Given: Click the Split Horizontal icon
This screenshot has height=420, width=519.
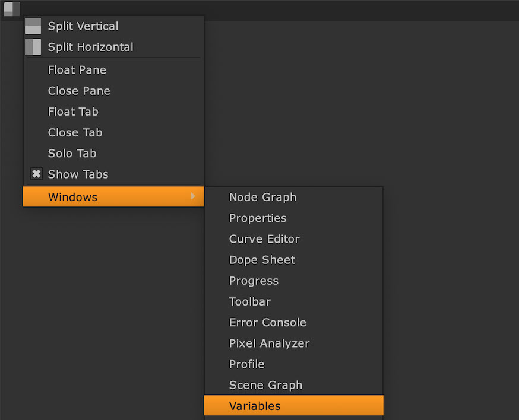Looking at the screenshot, I should [x=33, y=47].
